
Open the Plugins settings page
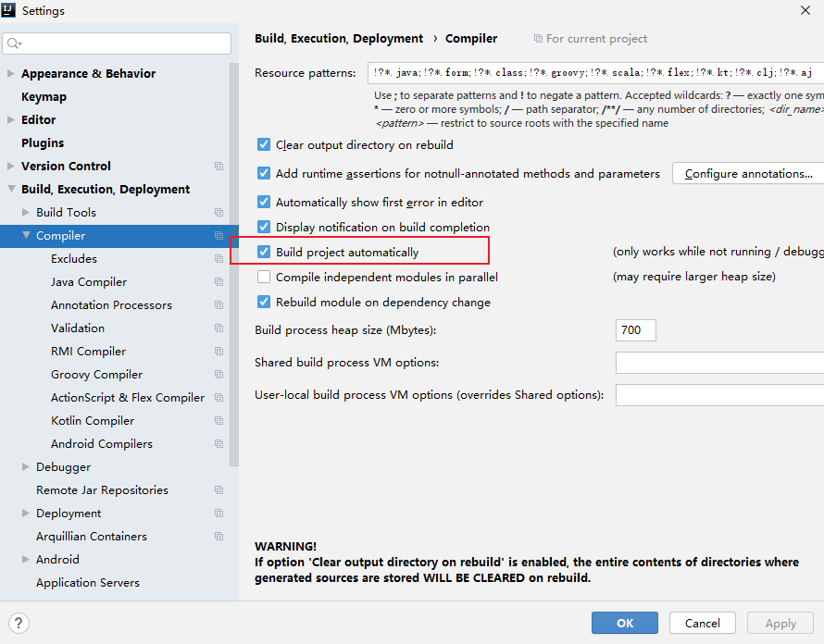tap(43, 143)
